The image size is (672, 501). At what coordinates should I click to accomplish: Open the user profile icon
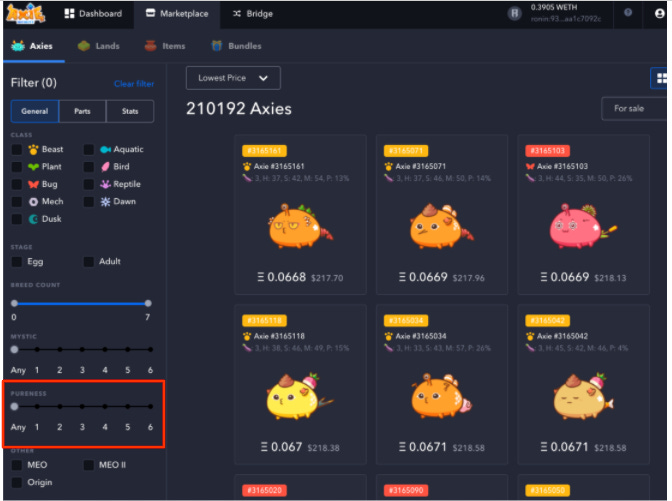[x=660, y=14]
